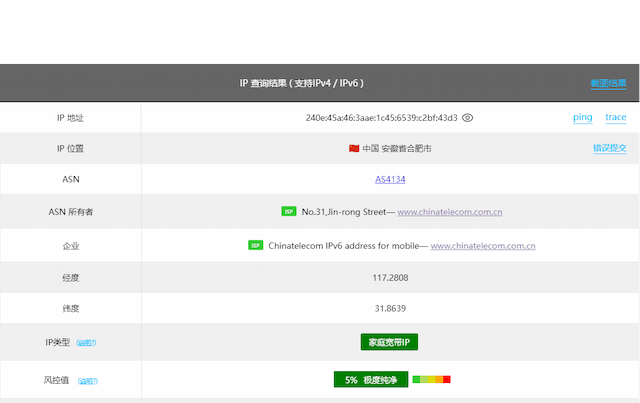Click the trace link

point(616,117)
